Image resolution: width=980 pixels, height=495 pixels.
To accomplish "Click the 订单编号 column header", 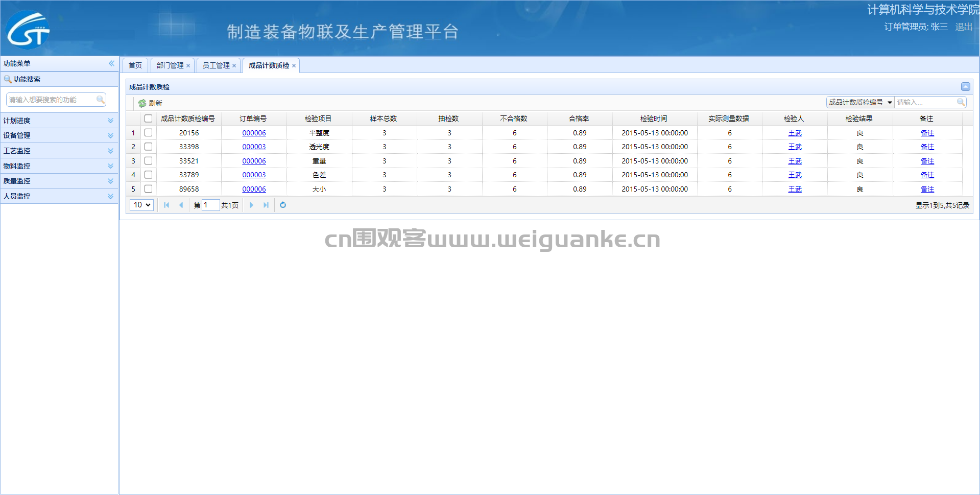I will point(253,119).
